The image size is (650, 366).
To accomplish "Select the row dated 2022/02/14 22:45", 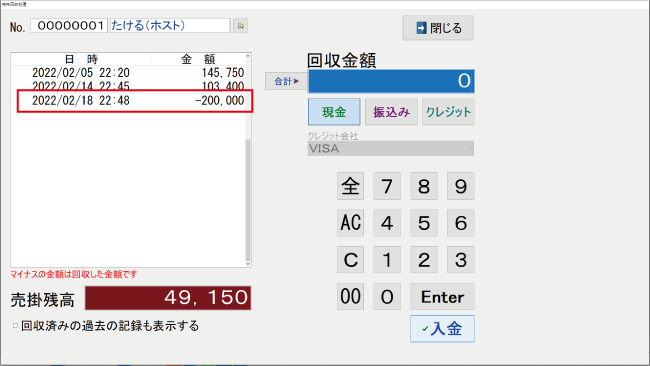I will (x=128, y=86).
